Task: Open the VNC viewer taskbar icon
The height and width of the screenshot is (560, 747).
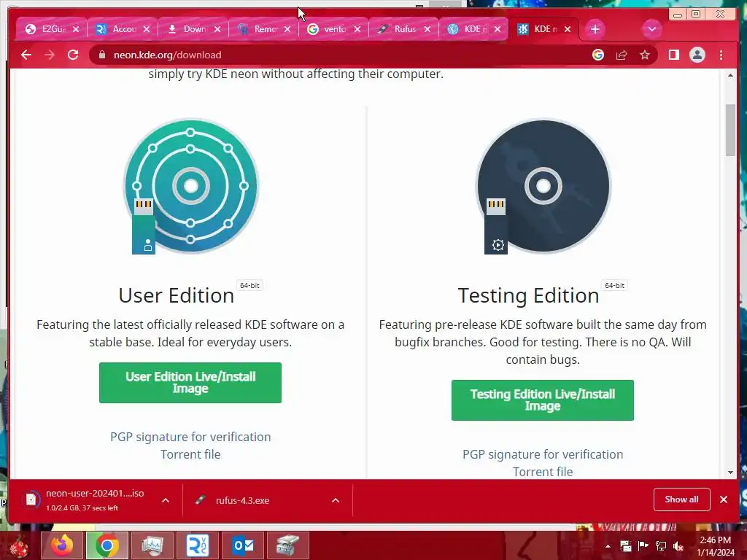Action: (198, 545)
